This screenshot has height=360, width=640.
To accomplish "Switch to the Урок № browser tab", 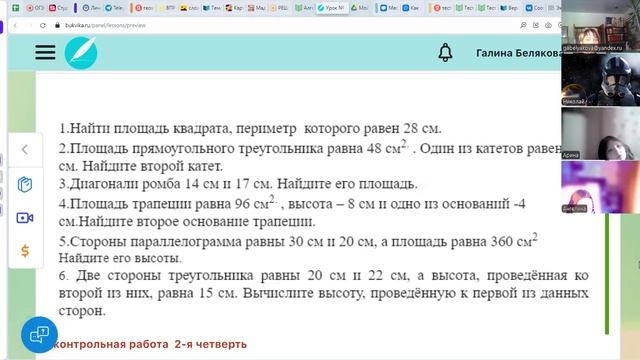I will click(x=331, y=8).
